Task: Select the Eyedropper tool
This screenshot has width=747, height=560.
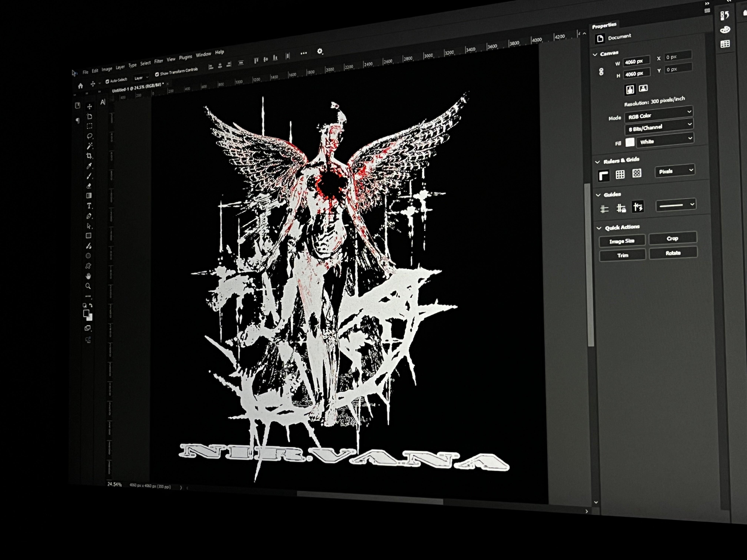Action: (x=89, y=166)
